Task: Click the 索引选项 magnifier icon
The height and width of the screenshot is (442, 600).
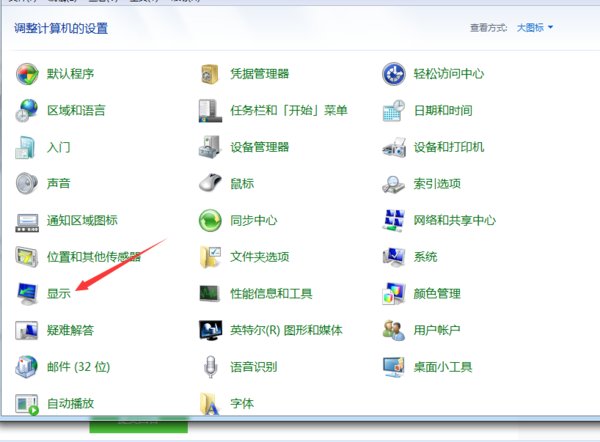Action: point(393,184)
